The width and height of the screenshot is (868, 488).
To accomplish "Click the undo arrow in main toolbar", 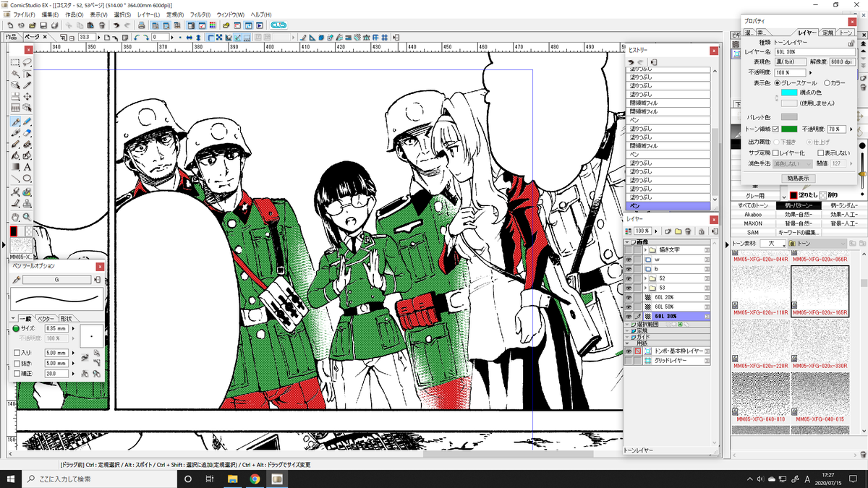I will [116, 25].
